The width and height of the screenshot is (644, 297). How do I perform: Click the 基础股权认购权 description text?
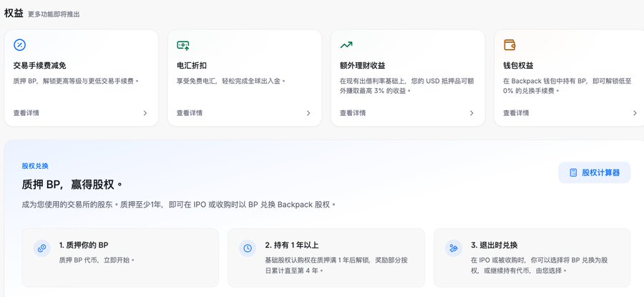coord(337,266)
